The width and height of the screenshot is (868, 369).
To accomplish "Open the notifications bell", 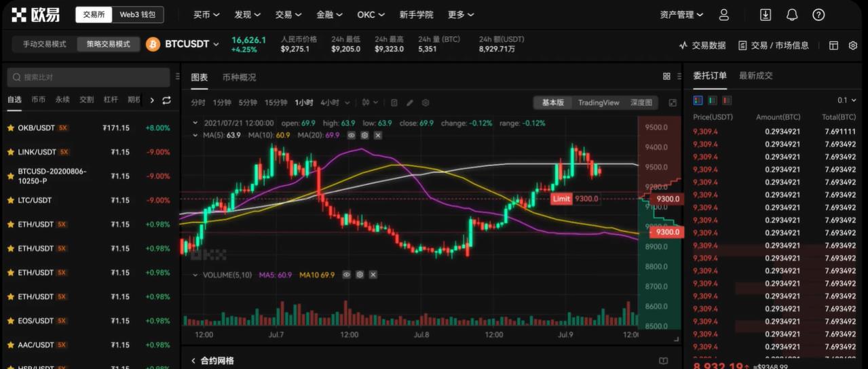I will 792,14.
